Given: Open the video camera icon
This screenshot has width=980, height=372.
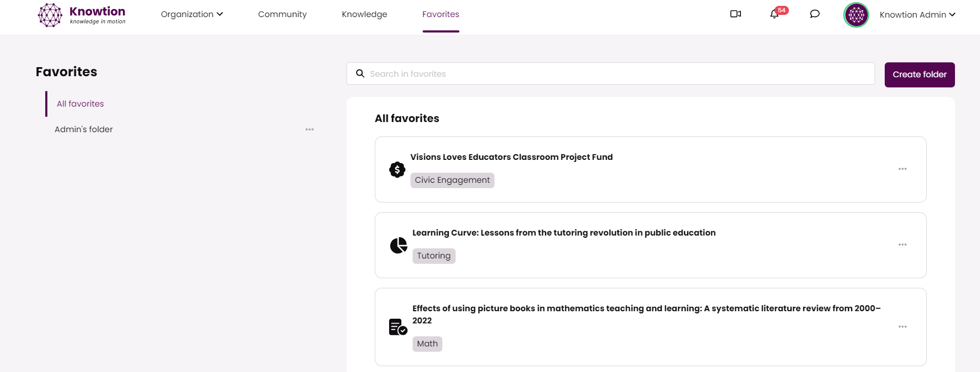Looking at the screenshot, I should pos(736,14).
